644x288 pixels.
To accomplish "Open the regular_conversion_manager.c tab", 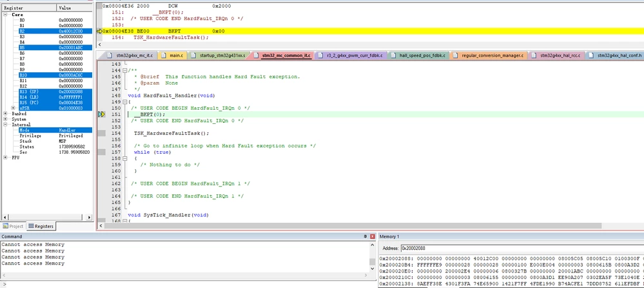I will click(x=489, y=55).
